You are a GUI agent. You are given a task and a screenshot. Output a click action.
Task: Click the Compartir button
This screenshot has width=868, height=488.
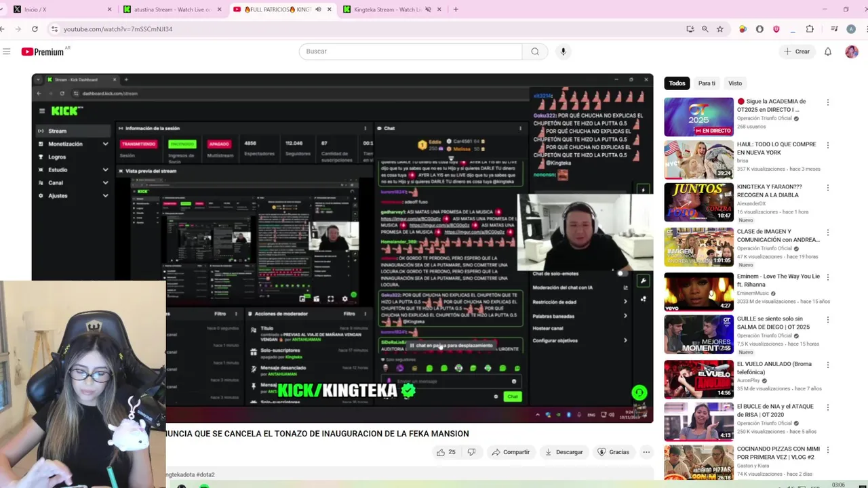511,452
